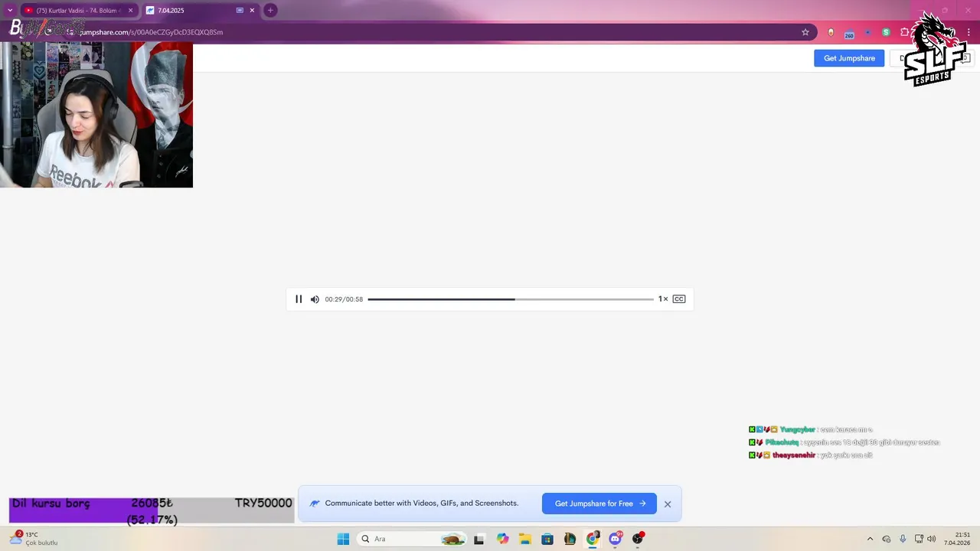This screenshot has width=980, height=551.
Task: Launch Copilot from the taskbar
Action: tap(502, 539)
